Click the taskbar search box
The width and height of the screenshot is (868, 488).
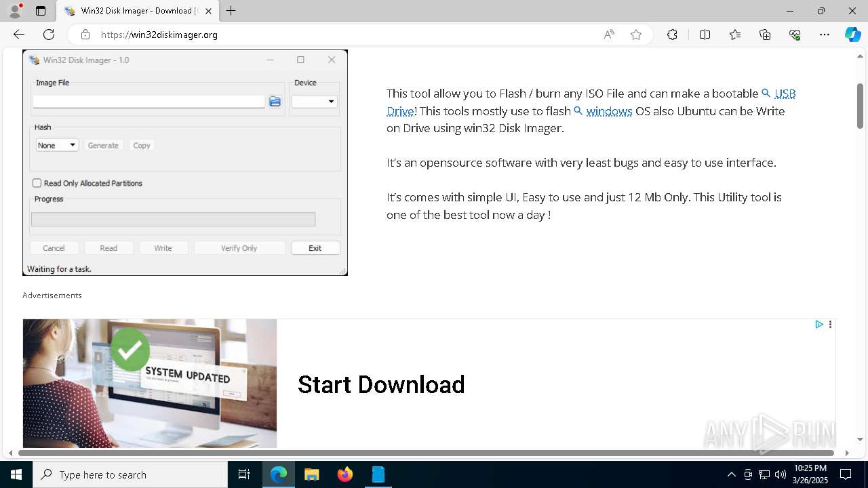pos(130,474)
